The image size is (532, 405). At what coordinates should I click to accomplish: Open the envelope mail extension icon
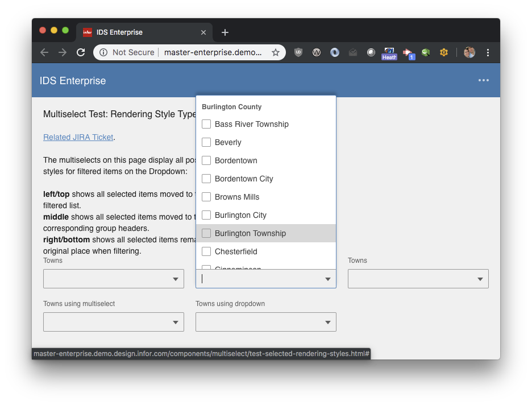coord(353,52)
